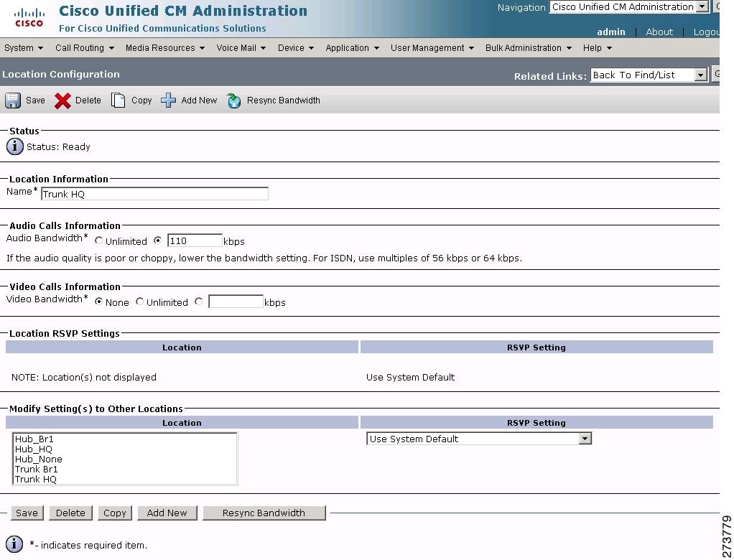Click the 'Use System Default' RSVP table value
The height and width of the screenshot is (560, 734).
tap(411, 377)
